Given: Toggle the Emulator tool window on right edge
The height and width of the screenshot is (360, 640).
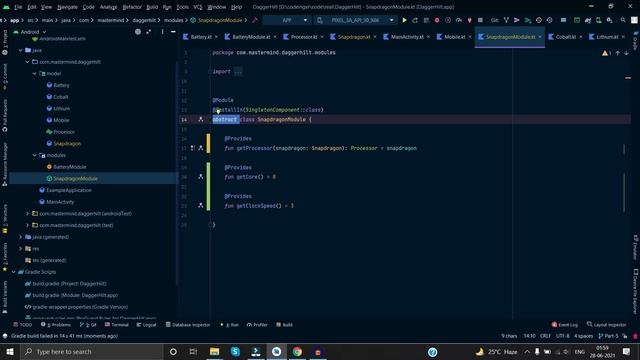Looking at the screenshot, I should click(635, 247).
